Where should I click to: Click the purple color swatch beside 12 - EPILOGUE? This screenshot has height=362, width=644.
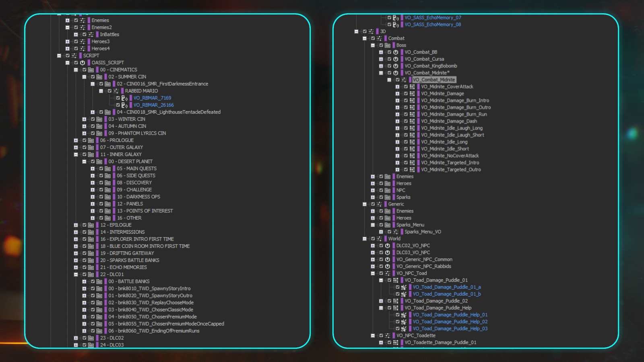click(97, 225)
